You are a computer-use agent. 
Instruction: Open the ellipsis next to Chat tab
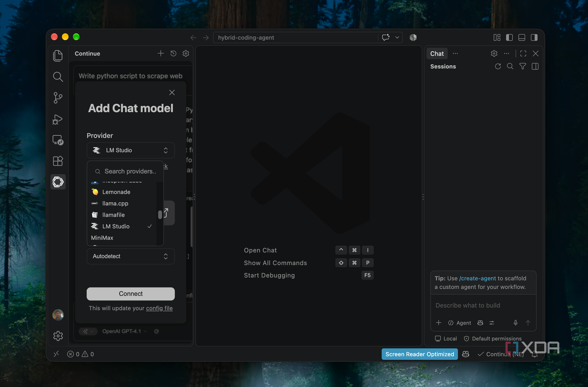coord(455,54)
